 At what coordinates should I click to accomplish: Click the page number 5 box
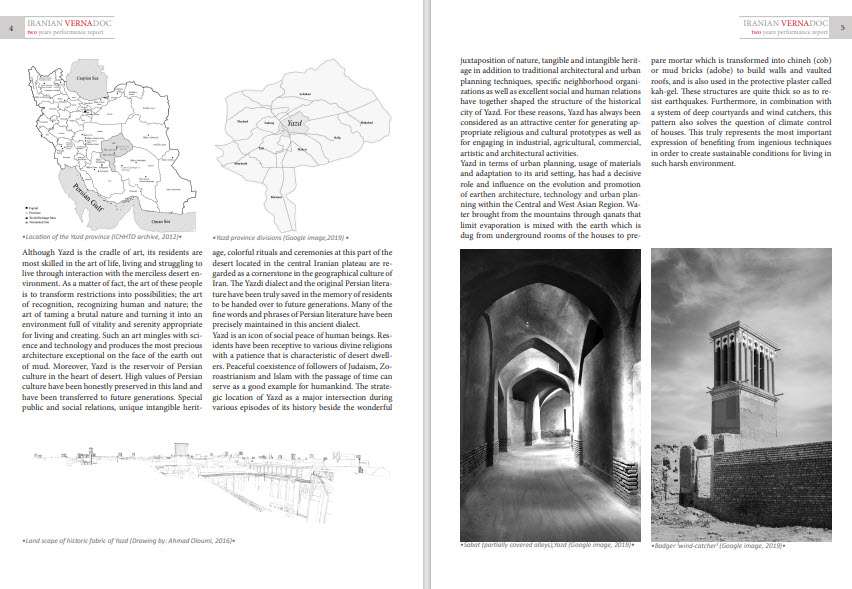pyautogui.click(x=842, y=28)
